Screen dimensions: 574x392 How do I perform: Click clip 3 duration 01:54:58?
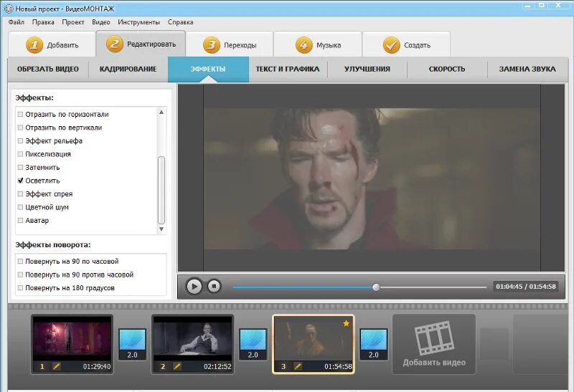click(x=338, y=366)
